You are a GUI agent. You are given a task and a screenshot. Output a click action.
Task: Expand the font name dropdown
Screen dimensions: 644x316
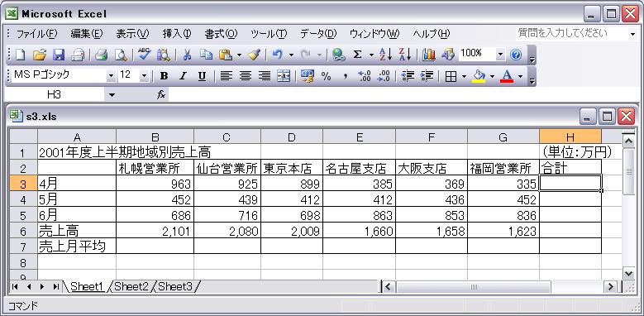[x=111, y=76]
